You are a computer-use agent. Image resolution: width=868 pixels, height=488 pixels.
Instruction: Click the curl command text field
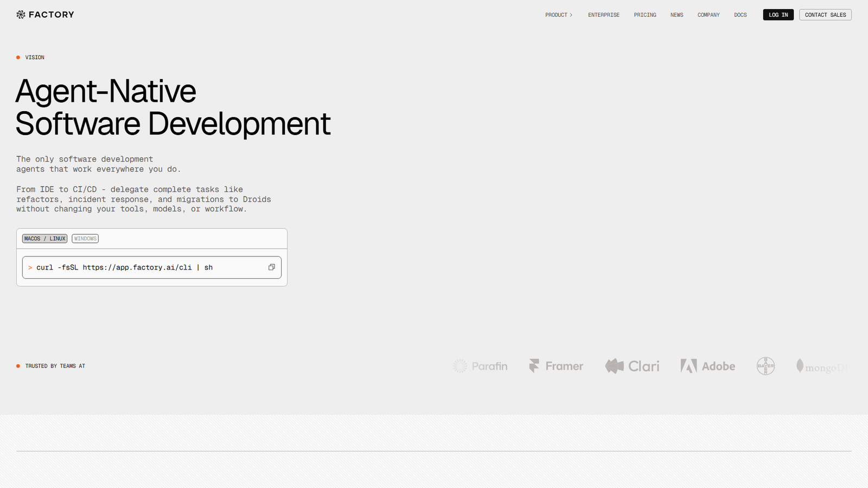[x=141, y=267]
